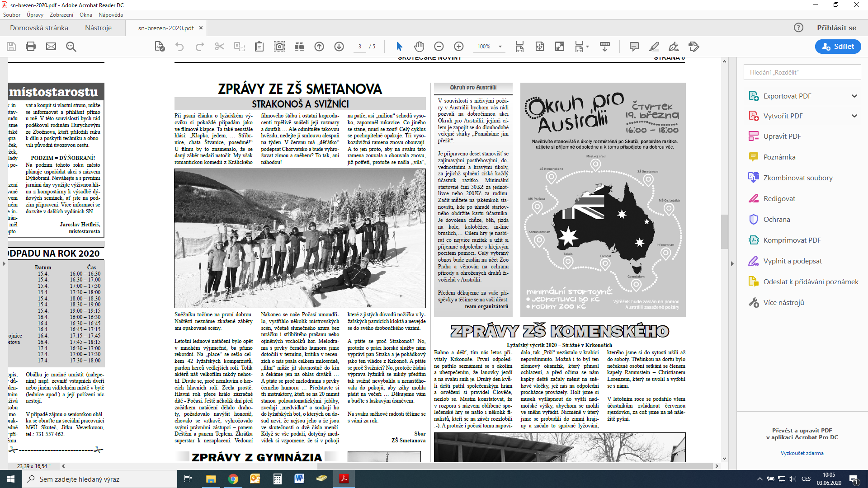Click the vertical document scrollbar thumb
The height and width of the screenshot is (488, 868).
pos(724,231)
